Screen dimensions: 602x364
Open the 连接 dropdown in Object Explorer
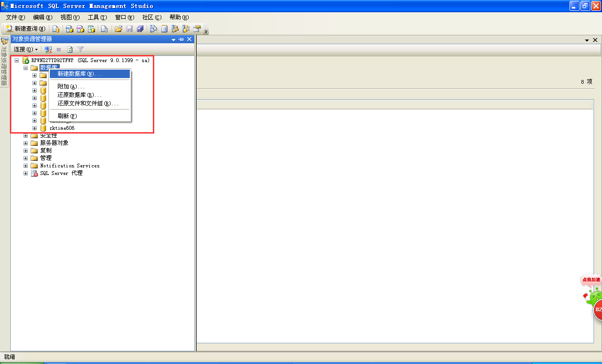pyautogui.click(x=25, y=49)
